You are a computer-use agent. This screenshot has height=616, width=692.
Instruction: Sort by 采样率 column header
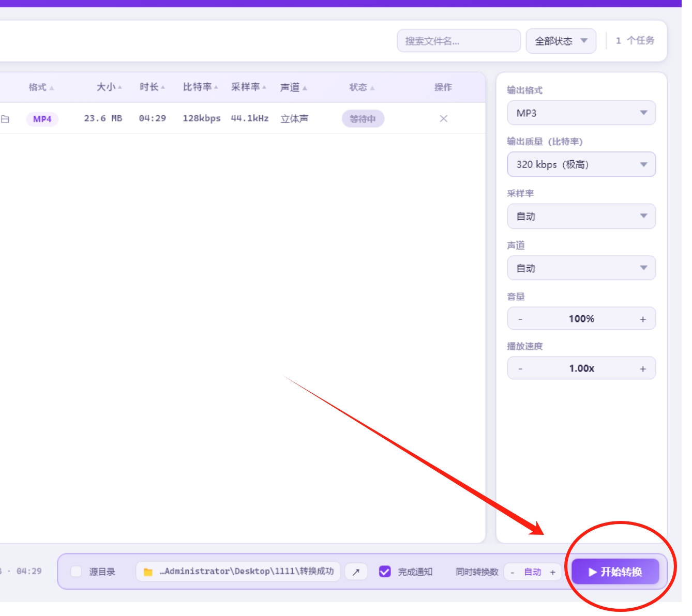[249, 87]
